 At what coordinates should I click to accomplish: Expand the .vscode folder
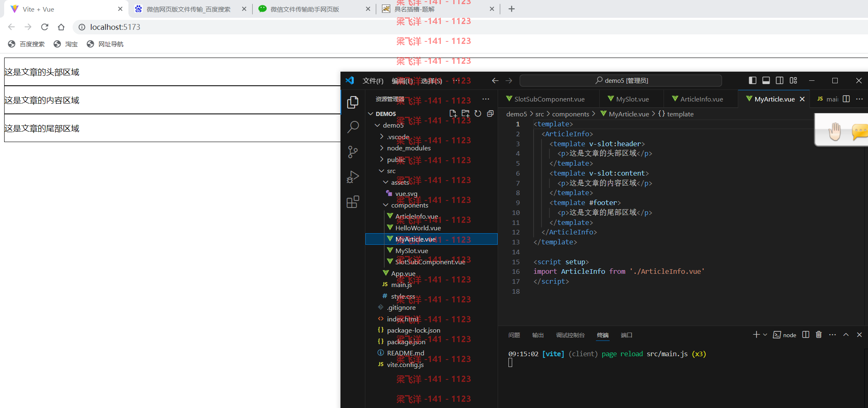point(382,137)
